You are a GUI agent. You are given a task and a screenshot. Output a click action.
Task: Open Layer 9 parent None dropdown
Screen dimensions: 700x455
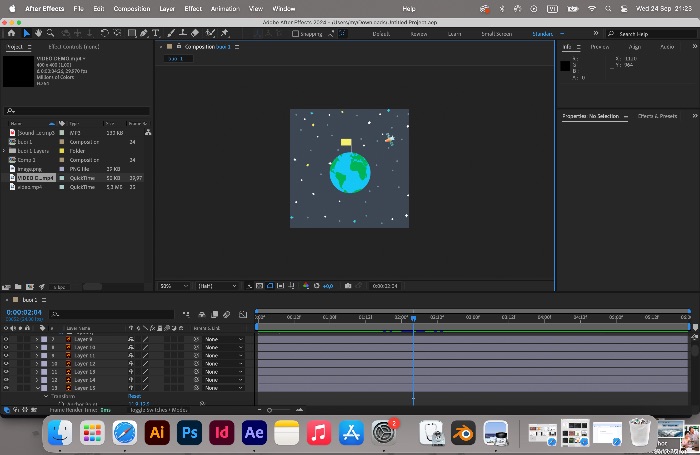(x=224, y=339)
